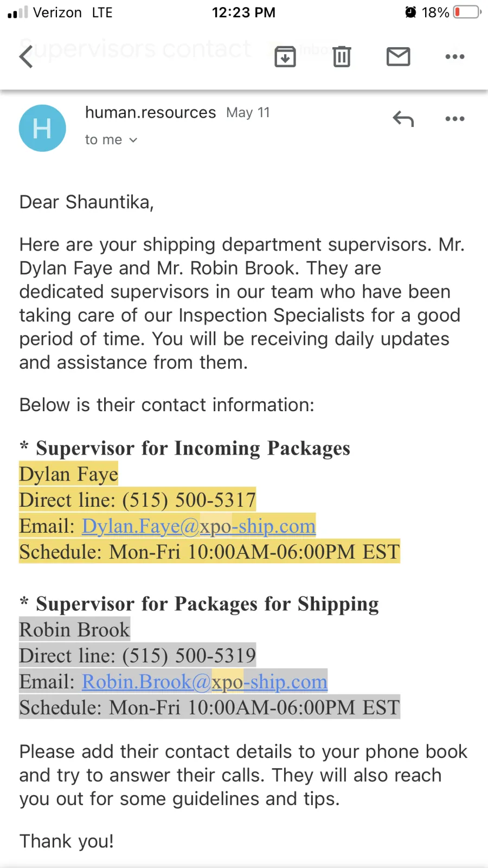Screen dimensions: 488x868
Task: Tap the 'Supervisor for Incoming Packages' heading
Action: tap(193, 448)
